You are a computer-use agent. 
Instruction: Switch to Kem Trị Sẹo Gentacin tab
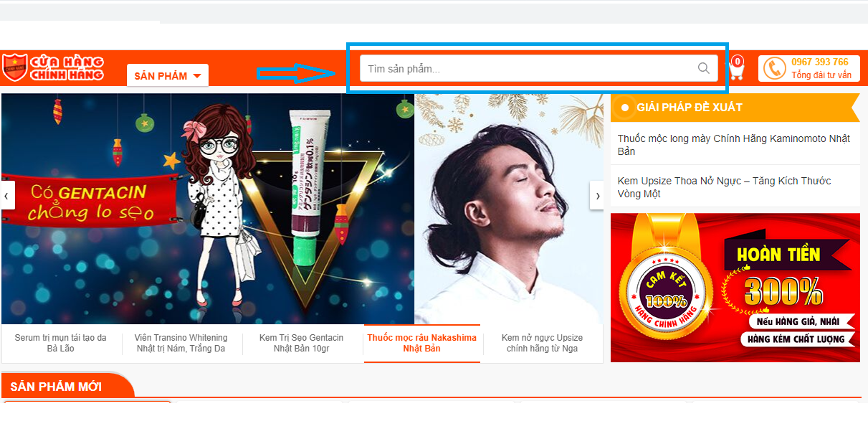pos(301,343)
